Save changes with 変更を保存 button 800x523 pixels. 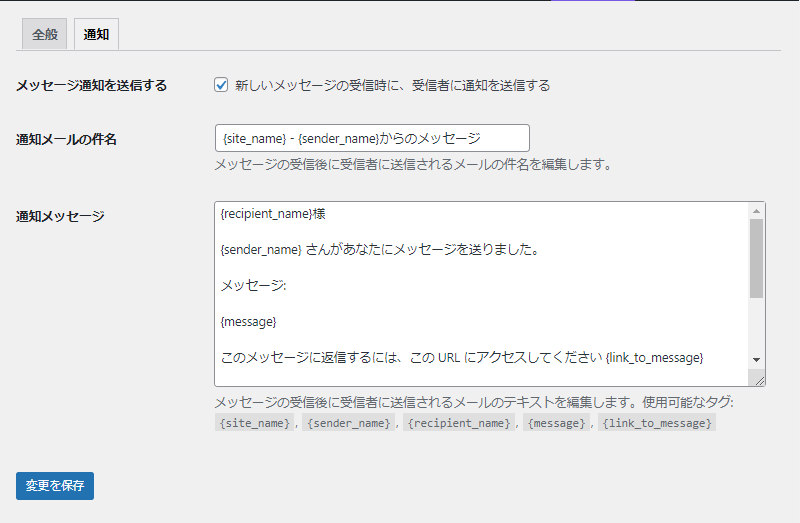pos(55,486)
